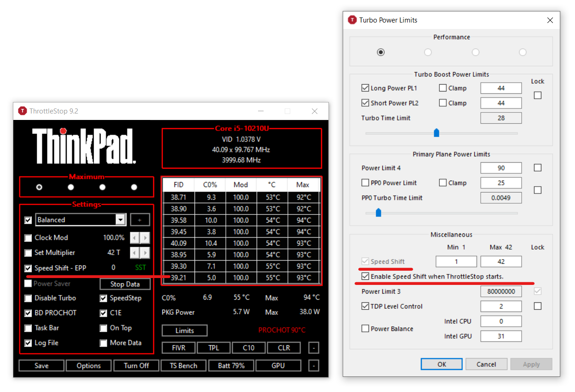
Task: Increase Set Multiplier with right arrow
Action: pos(145,253)
